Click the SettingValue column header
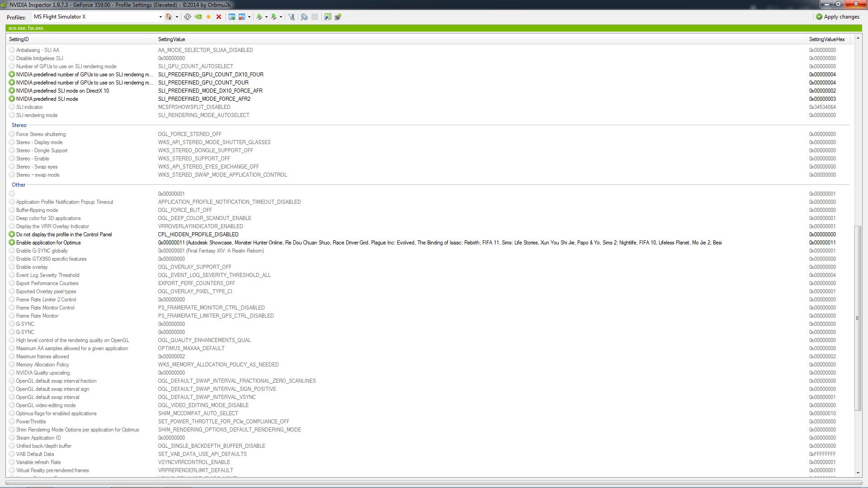868x488 pixels. pos(172,39)
